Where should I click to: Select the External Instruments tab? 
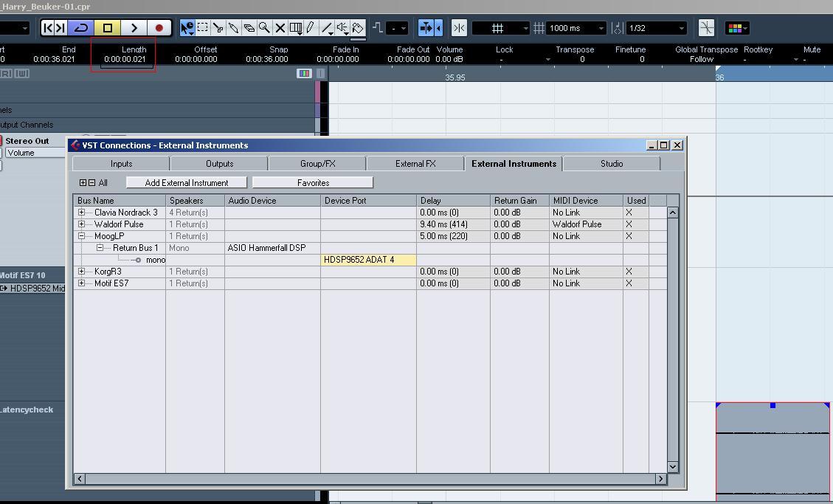(x=514, y=164)
